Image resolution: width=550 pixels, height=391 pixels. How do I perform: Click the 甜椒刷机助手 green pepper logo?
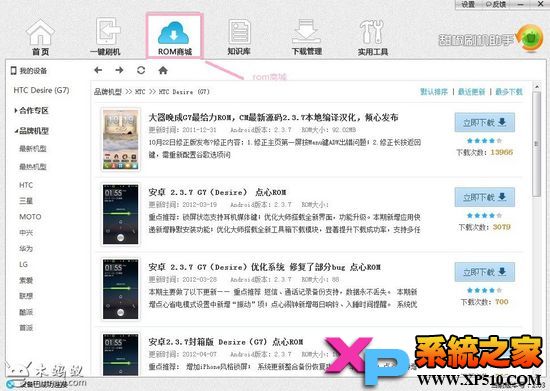pos(531,38)
